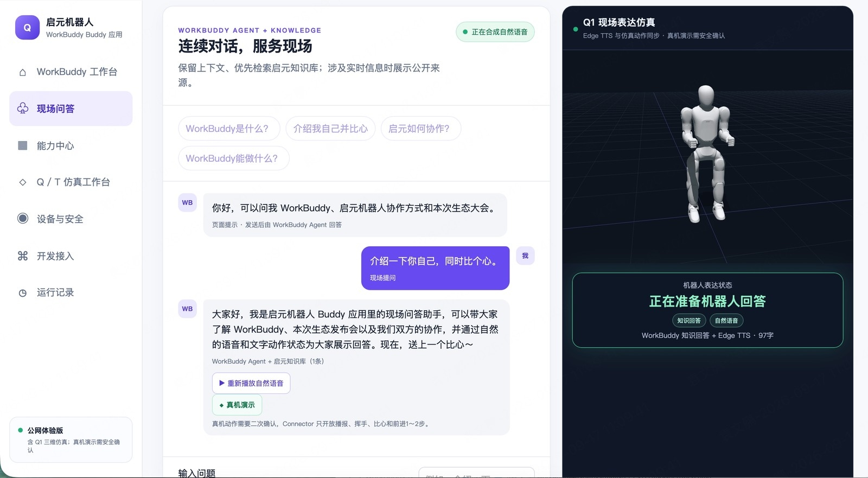Click the clock icon beside 运行记录
This screenshot has width=868, height=478.
click(23, 293)
